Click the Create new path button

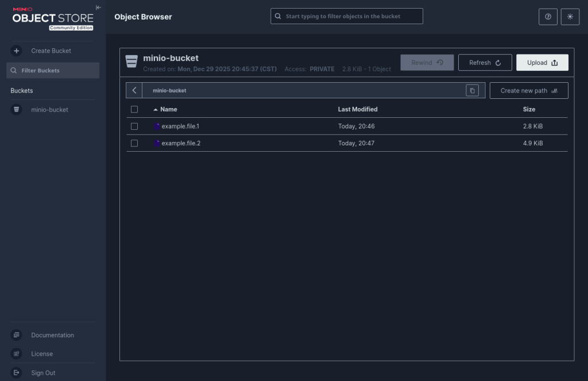click(x=528, y=91)
